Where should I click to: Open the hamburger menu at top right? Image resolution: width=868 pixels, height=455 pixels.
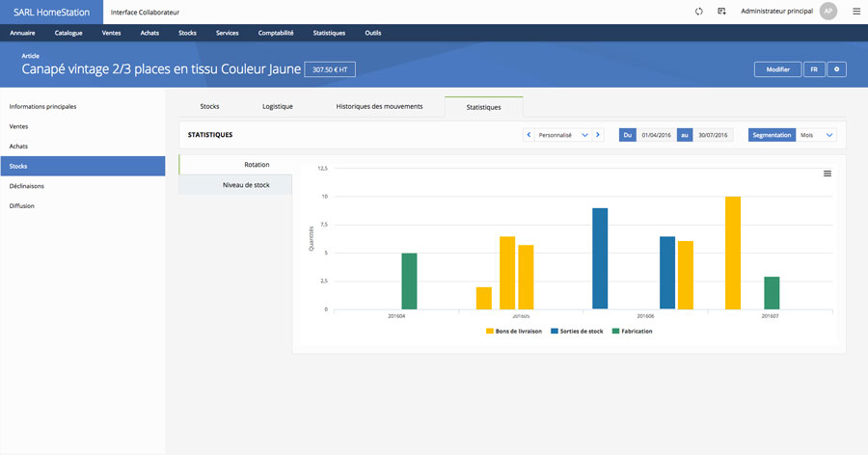[x=856, y=11]
